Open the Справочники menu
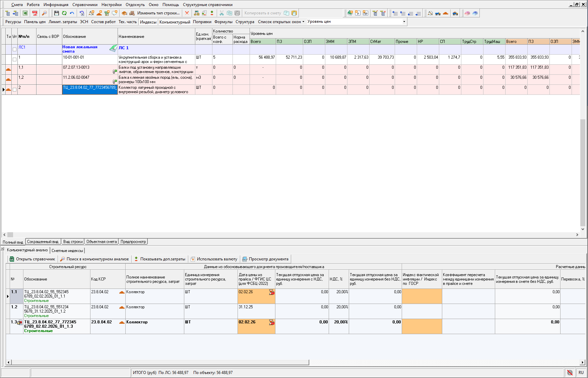The width and height of the screenshot is (588, 378). point(85,5)
